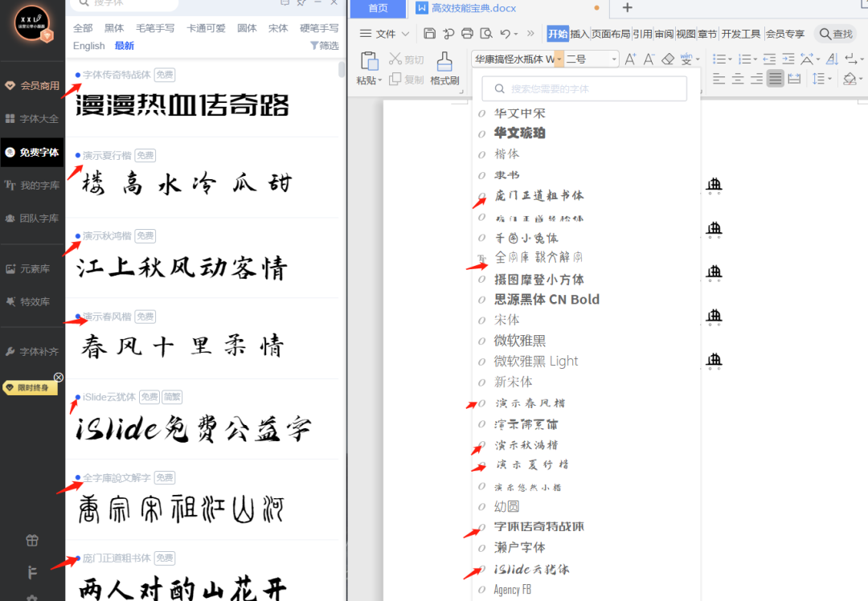868x601 pixels.
Task: Click the Clear Formatting eraser icon
Action: (668, 59)
